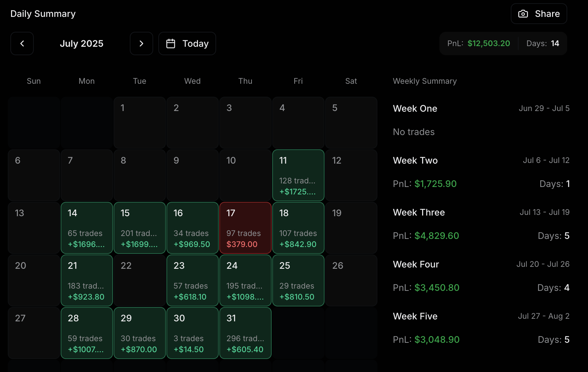The height and width of the screenshot is (372, 588).
Task: Open July 11 cell with 128 trades
Action: tap(298, 175)
